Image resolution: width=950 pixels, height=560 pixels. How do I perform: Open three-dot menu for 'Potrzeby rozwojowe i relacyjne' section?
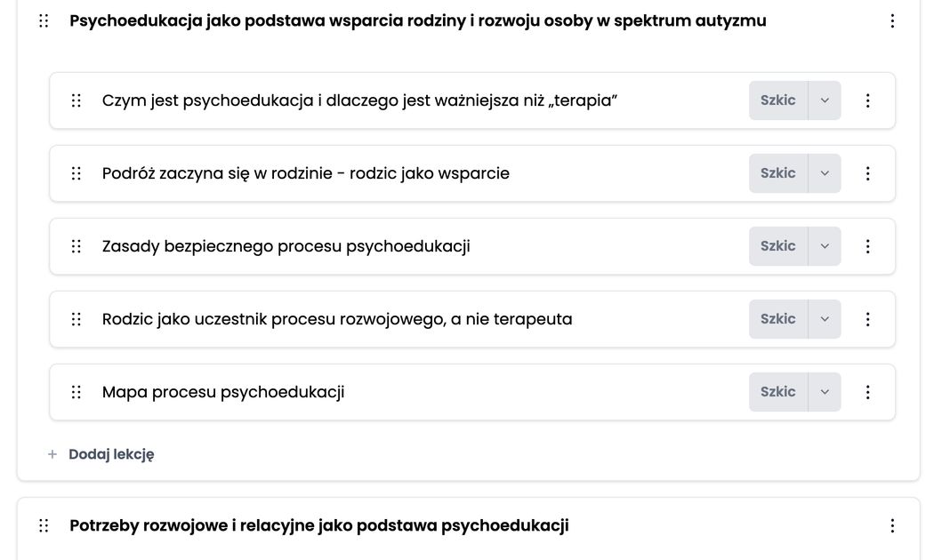point(892,525)
